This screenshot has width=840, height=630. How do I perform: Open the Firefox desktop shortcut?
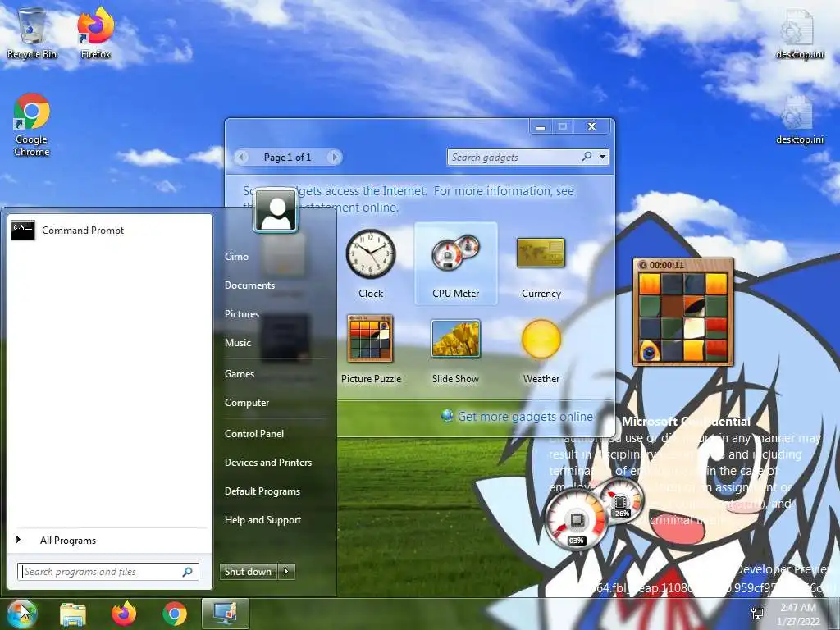pyautogui.click(x=95, y=32)
